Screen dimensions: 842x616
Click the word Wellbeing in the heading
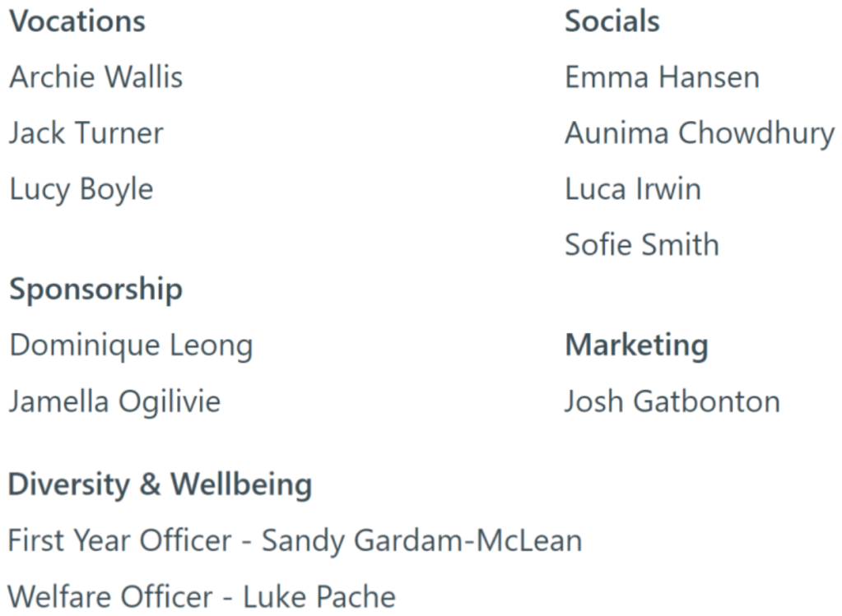tap(241, 484)
